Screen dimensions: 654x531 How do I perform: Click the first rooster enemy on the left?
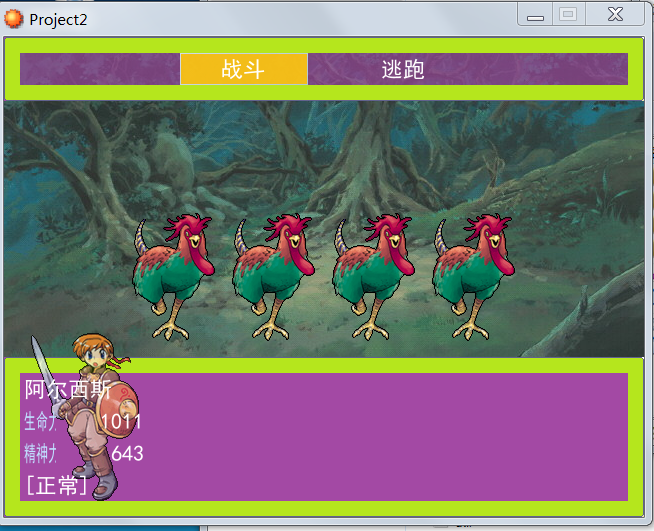(174, 277)
